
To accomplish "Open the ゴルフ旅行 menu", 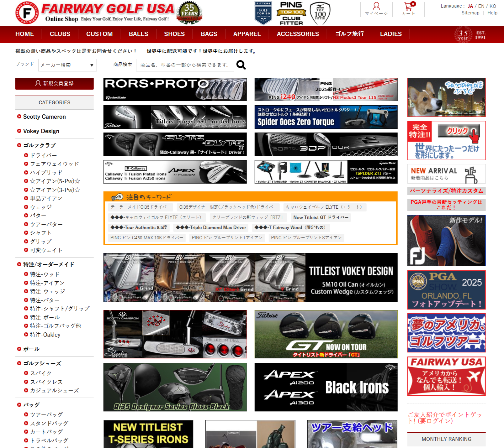I will pos(349,34).
